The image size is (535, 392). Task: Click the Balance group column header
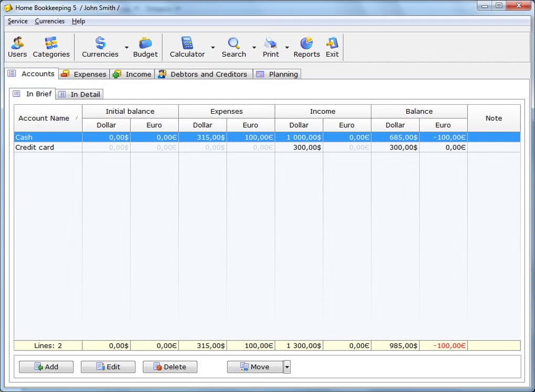pos(419,112)
